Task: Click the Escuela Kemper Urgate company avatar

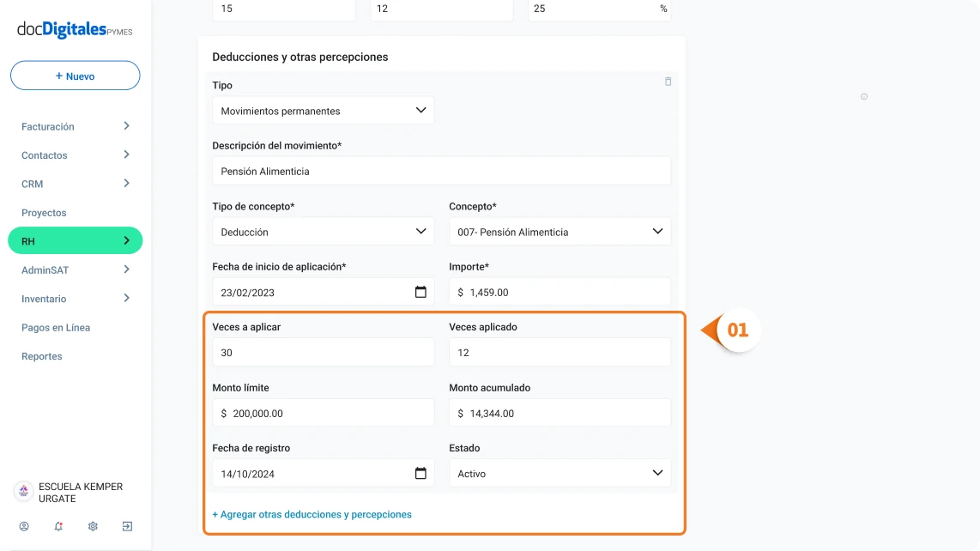Action: (24, 492)
